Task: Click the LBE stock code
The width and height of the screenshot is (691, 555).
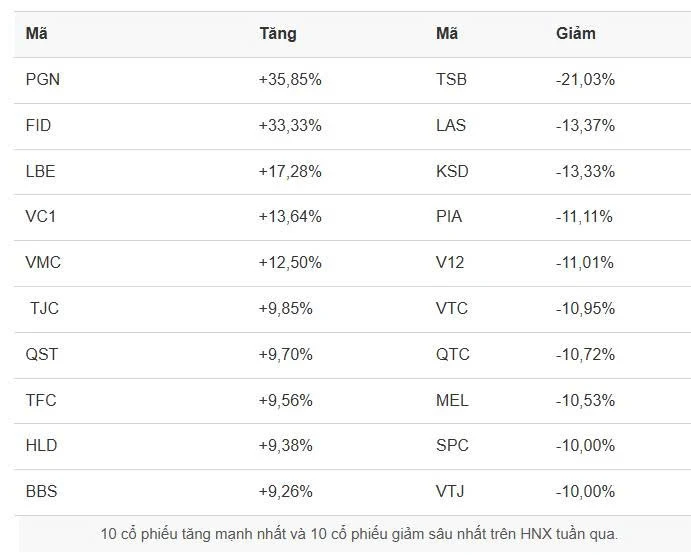Action: [41, 172]
